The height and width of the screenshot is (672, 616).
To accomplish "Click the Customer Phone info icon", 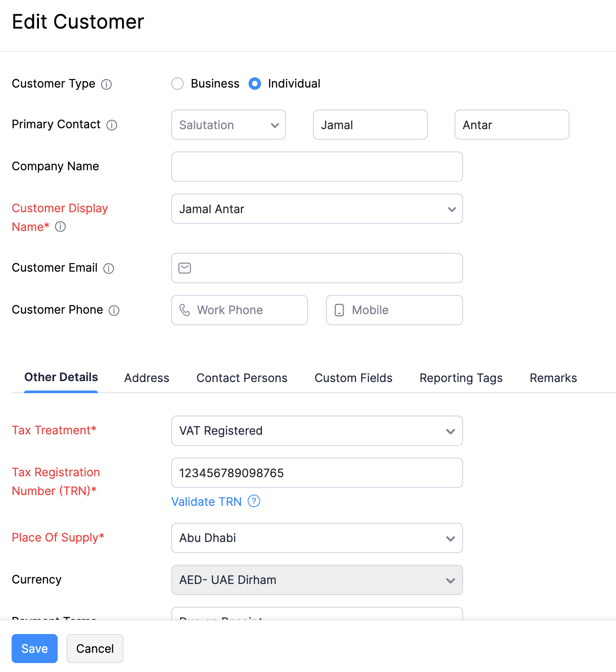I will tap(114, 310).
